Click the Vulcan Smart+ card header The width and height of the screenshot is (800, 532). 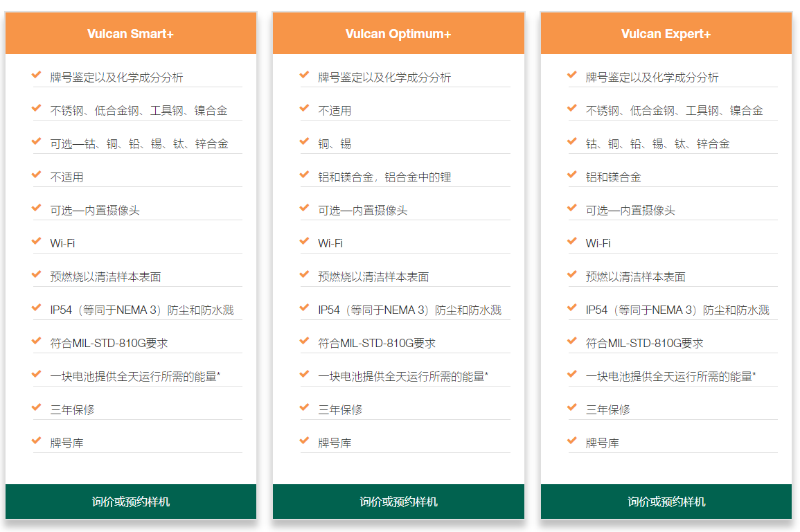[131, 34]
